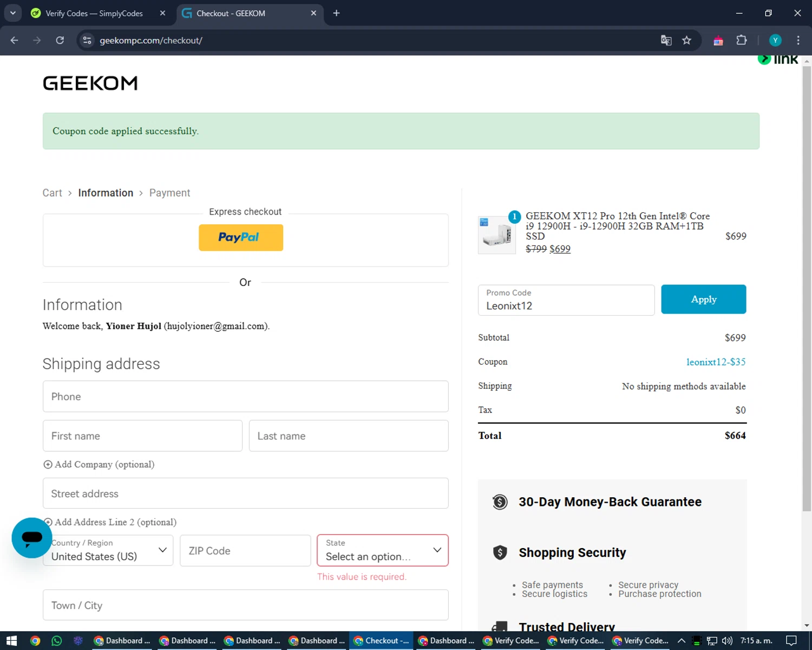Click the money-back guarantee icon
812x650 pixels.
tap(500, 502)
